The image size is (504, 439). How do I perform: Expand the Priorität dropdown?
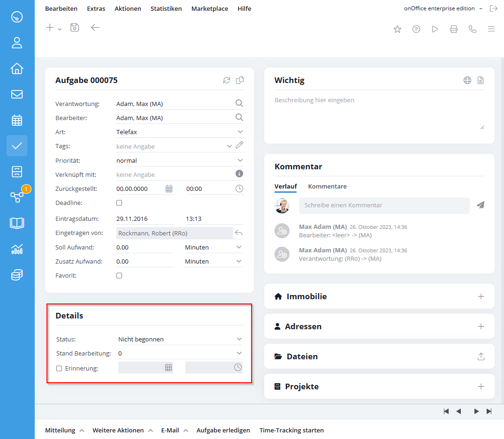pos(179,160)
